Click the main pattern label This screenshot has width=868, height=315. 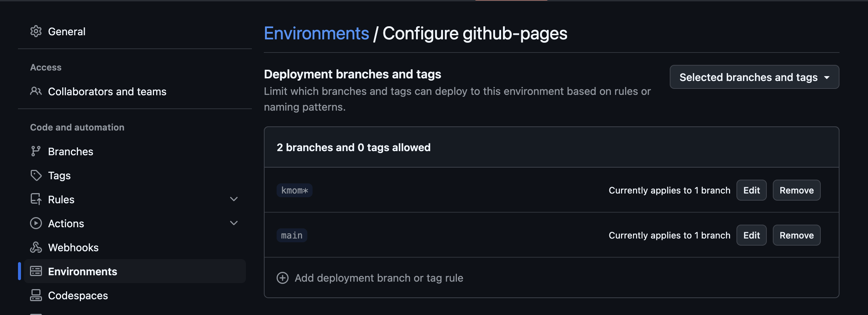coord(292,235)
